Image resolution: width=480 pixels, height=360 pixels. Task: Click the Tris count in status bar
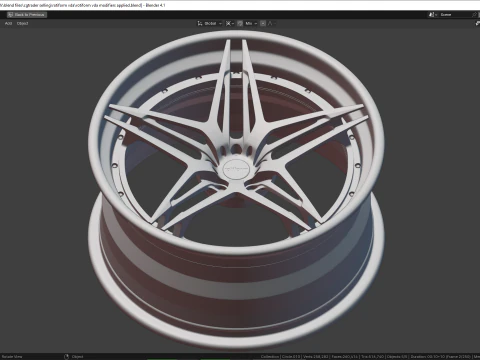372,357
